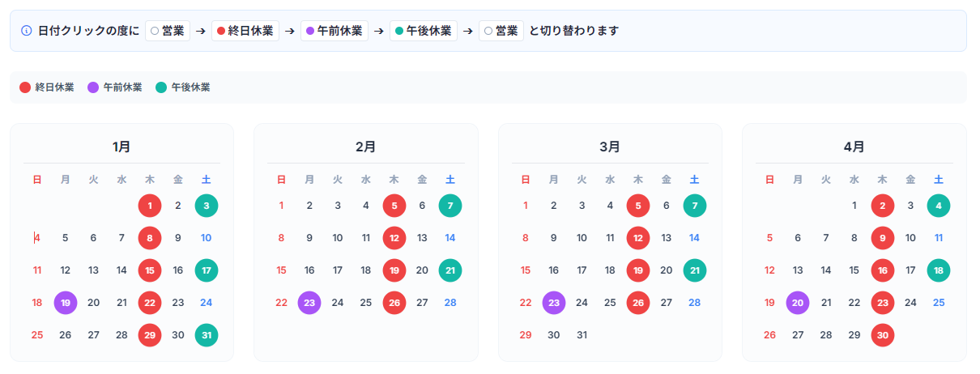Click the 終日休業 chip in the banner
Screen dimensions: 980x374
click(245, 31)
